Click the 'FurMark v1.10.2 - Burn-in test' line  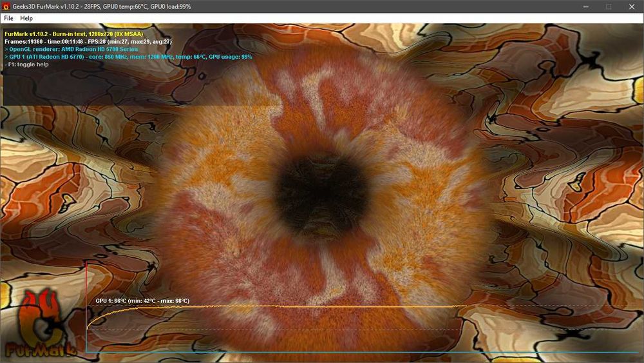(74, 34)
